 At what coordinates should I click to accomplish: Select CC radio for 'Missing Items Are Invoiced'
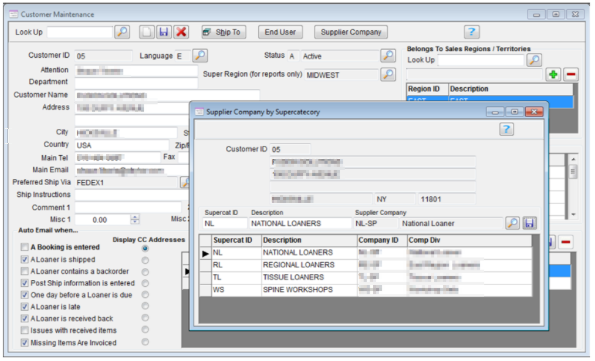point(145,342)
